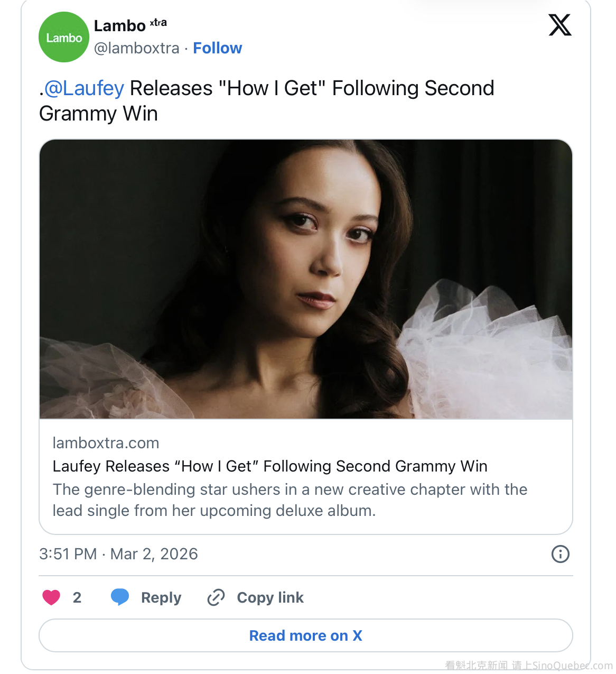Open the tweet info circle icon
The image size is (616, 674).
coord(560,554)
